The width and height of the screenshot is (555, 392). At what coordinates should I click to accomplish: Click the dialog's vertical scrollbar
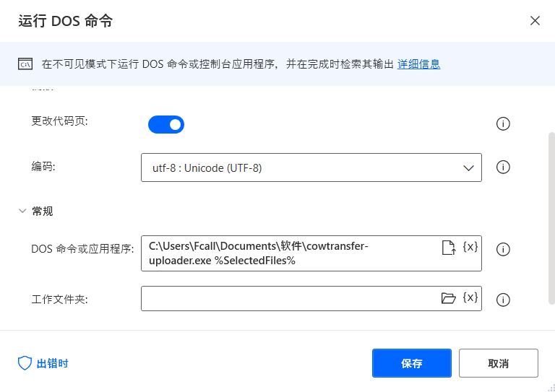click(551, 217)
